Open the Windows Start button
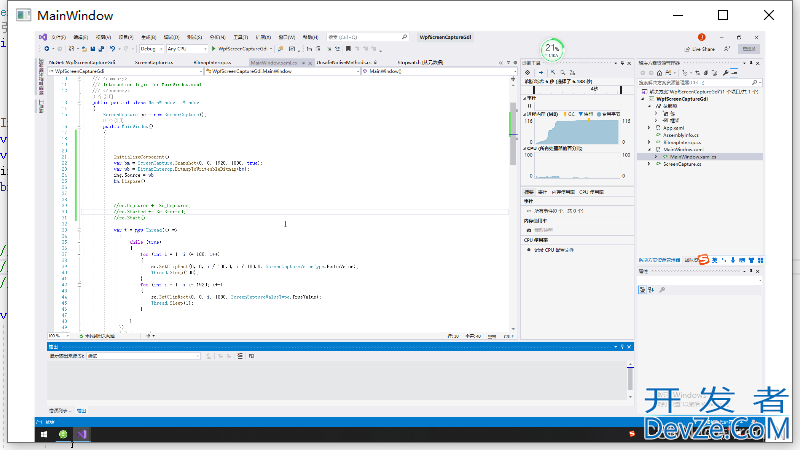 [x=44, y=434]
